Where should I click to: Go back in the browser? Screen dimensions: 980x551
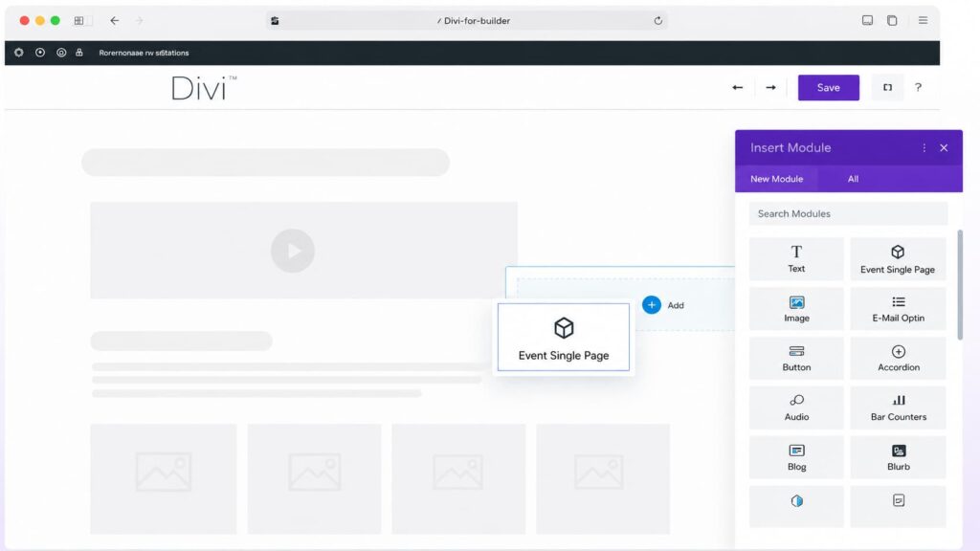click(115, 21)
